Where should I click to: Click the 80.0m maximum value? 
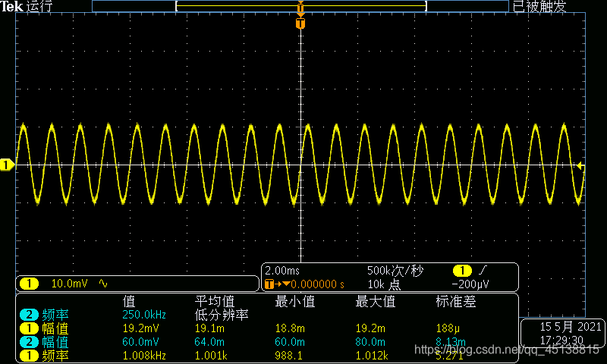370,342
